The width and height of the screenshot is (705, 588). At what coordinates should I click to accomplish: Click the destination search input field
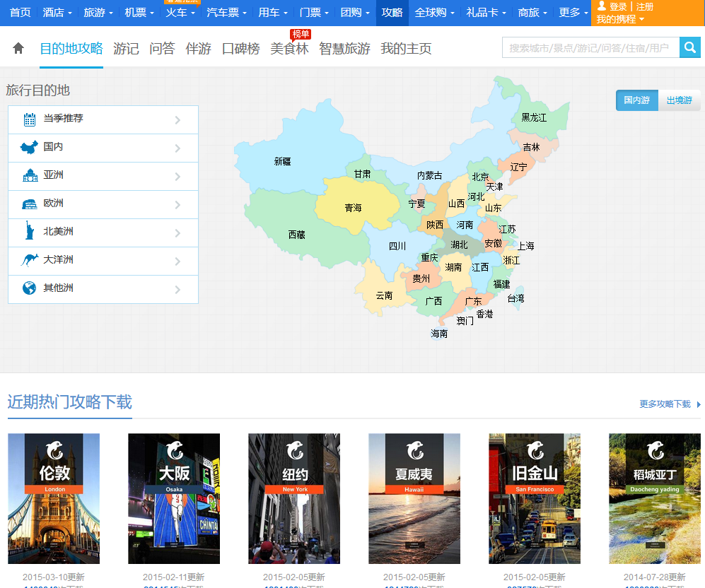coord(590,47)
